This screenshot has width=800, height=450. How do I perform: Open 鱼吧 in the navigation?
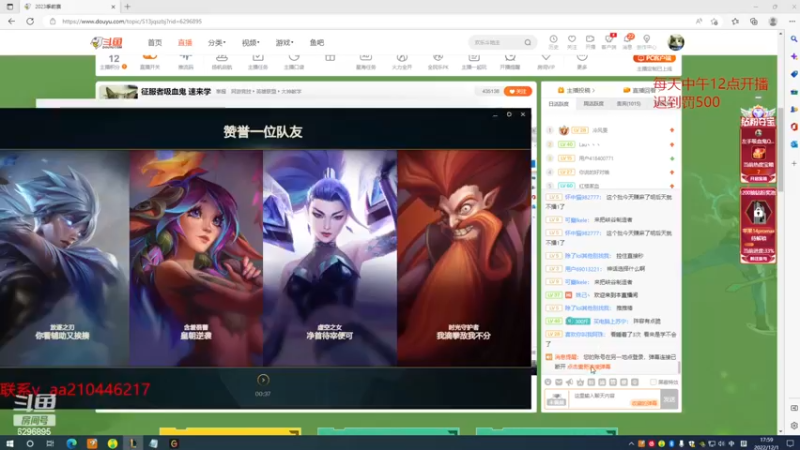[316, 42]
